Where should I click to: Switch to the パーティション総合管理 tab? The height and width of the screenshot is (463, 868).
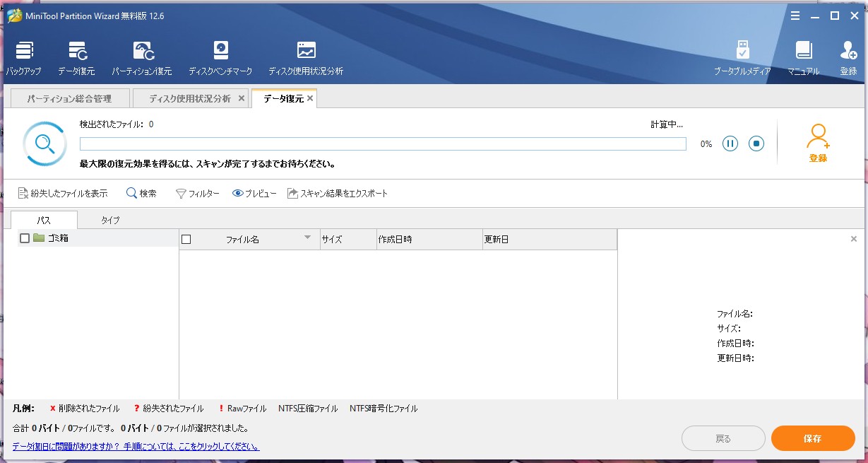pyautogui.click(x=69, y=98)
